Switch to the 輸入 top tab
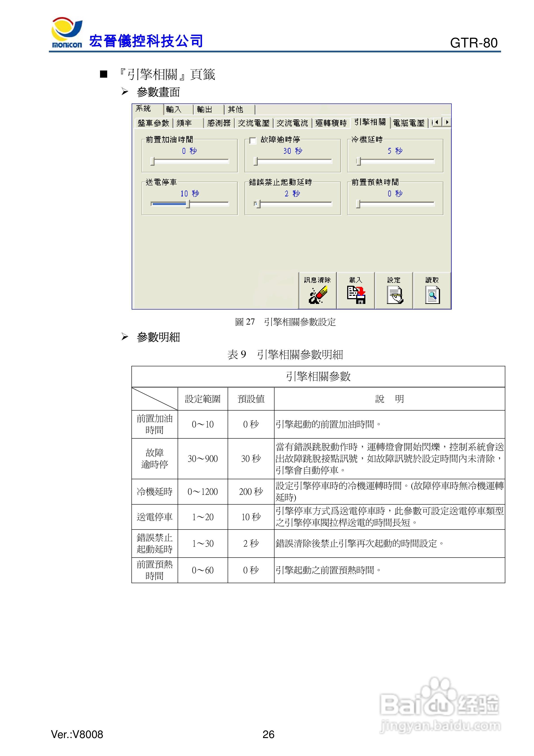Viewport: 534px width, 756px height. (174, 109)
